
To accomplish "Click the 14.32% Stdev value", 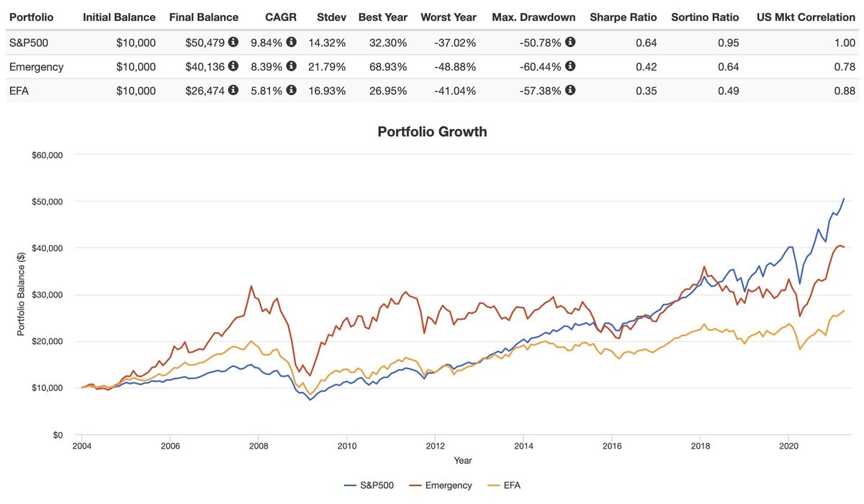I will tap(327, 43).
